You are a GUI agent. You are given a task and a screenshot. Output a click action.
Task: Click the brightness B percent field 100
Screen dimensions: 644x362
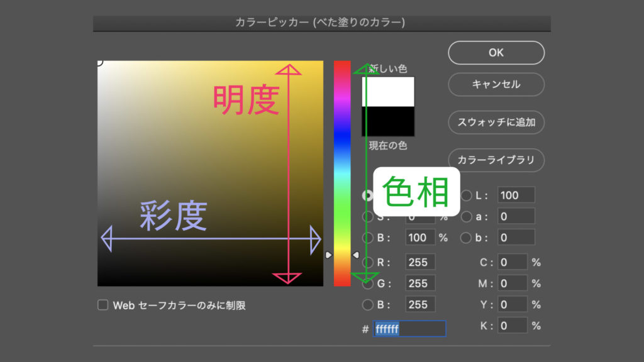point(420,237)
